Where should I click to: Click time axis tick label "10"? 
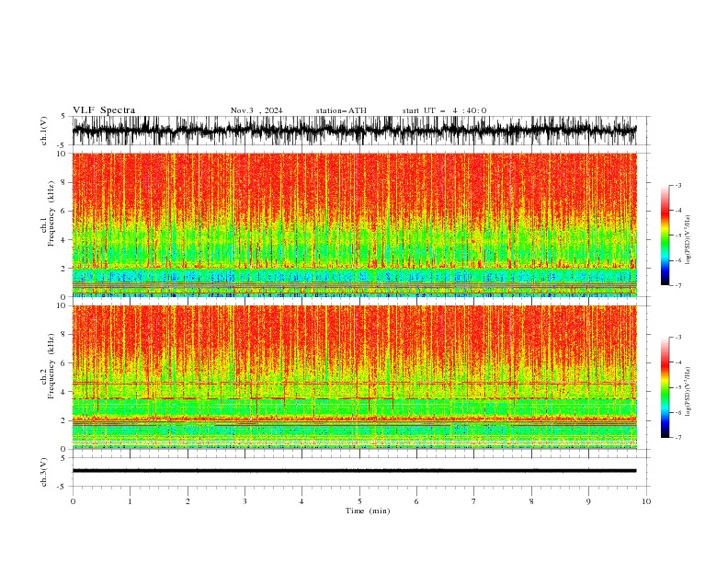[x=646, y=501]
